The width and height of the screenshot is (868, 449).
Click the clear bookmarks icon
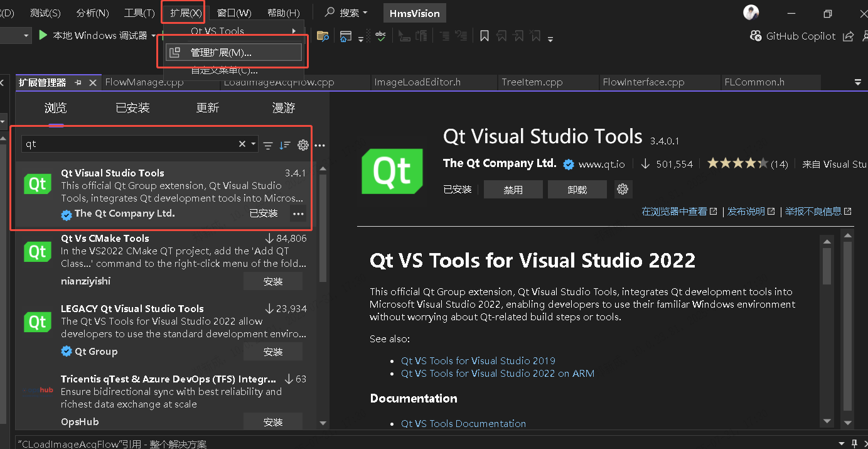click(x=535, y=36)
